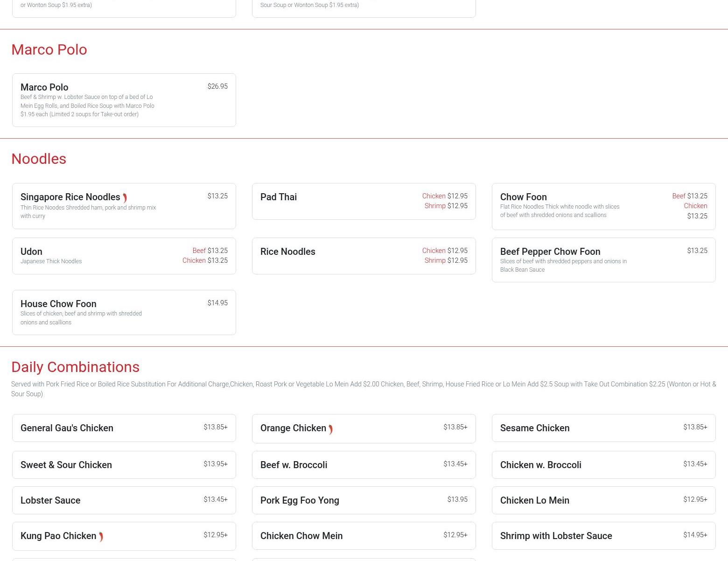Click the Daily Combinations section heading

pos(75,367)
